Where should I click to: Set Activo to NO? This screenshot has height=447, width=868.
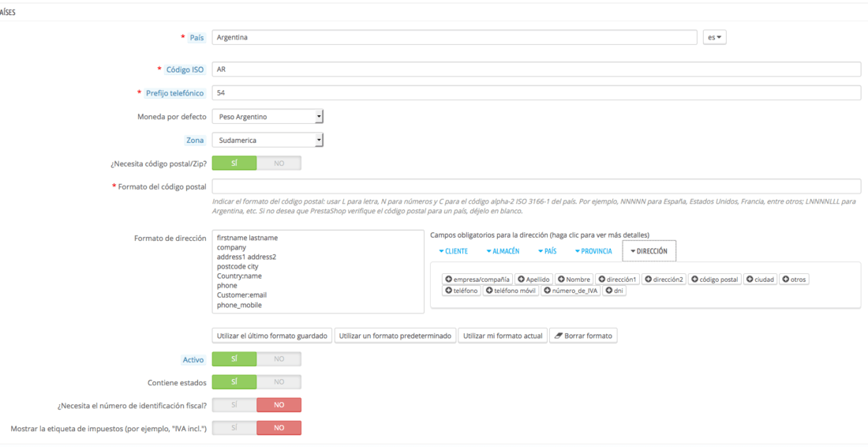pyautogui.click(x=279, y=359)
